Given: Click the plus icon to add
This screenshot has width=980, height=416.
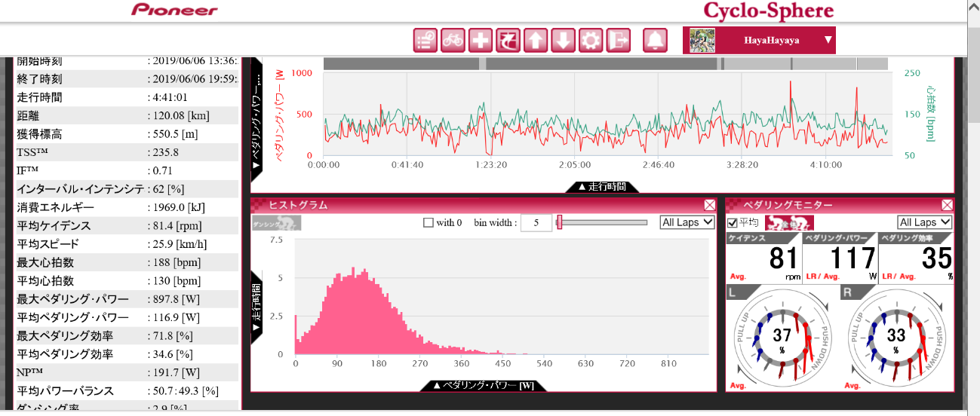Looking at the screenshot, I should click(480, 40).
